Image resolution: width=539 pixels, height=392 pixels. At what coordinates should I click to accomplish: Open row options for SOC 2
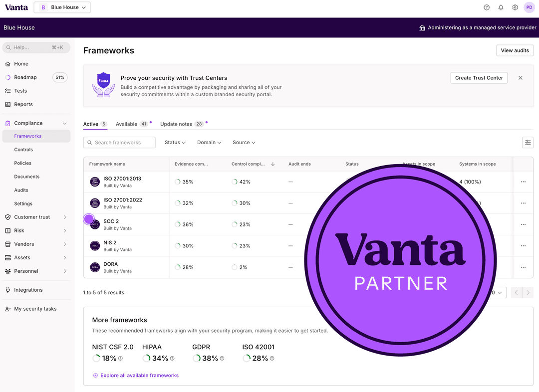523,224
